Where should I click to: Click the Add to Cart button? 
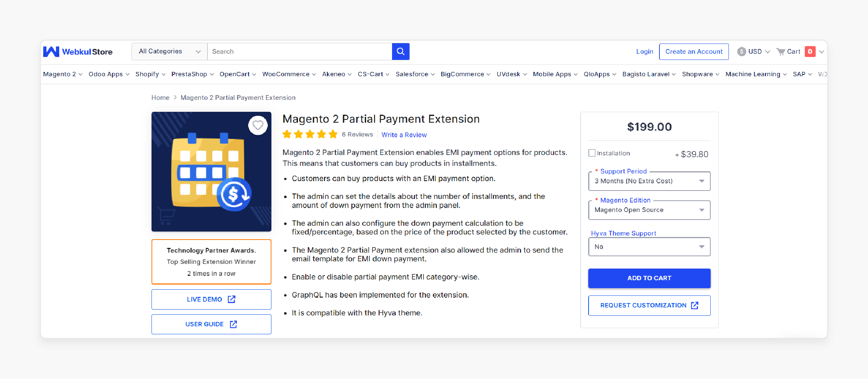pos(649,278)
